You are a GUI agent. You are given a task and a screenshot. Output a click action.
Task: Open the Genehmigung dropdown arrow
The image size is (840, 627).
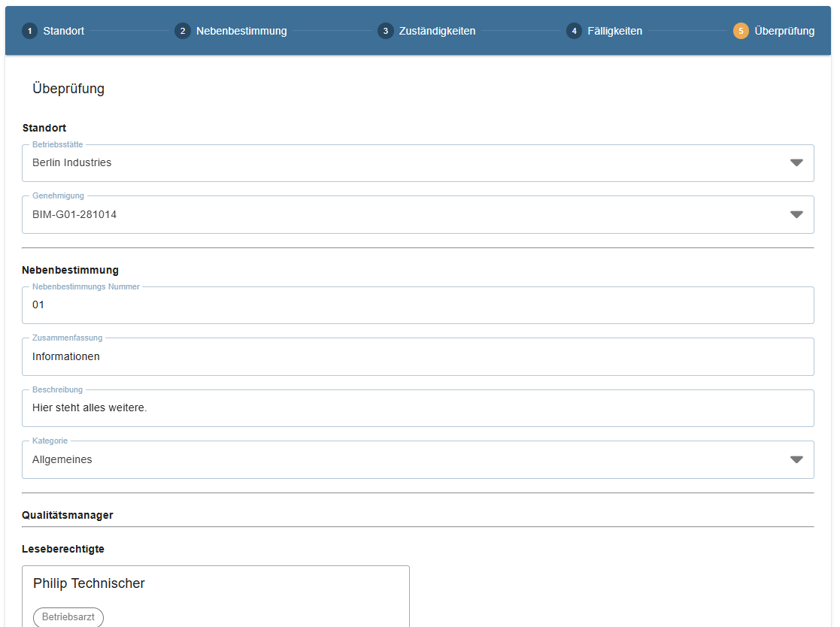click(796, 215)
